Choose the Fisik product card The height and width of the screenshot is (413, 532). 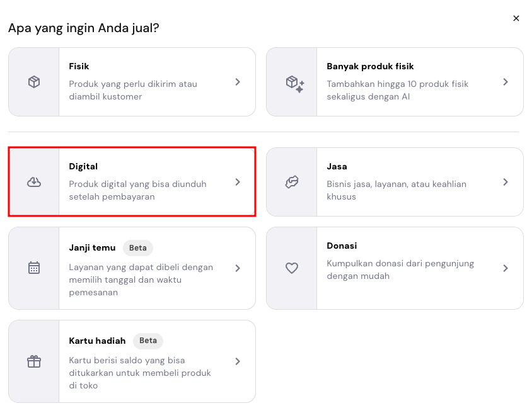132,82
